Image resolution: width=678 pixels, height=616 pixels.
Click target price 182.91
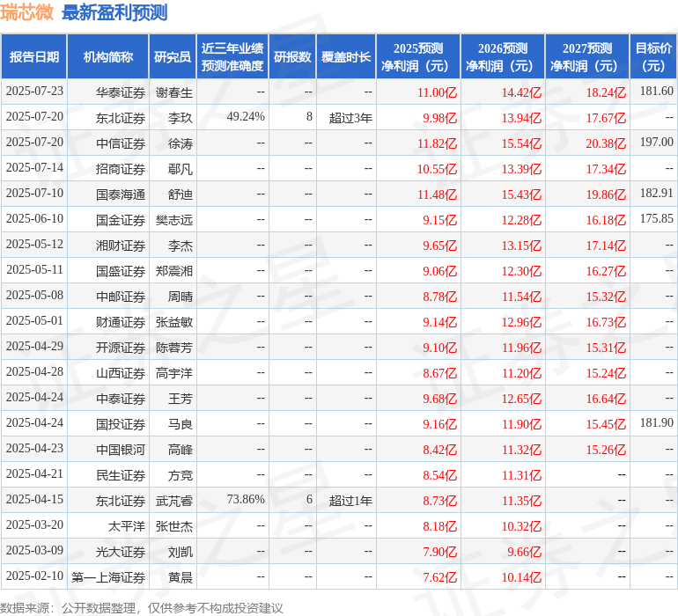(x=656, y=194)
